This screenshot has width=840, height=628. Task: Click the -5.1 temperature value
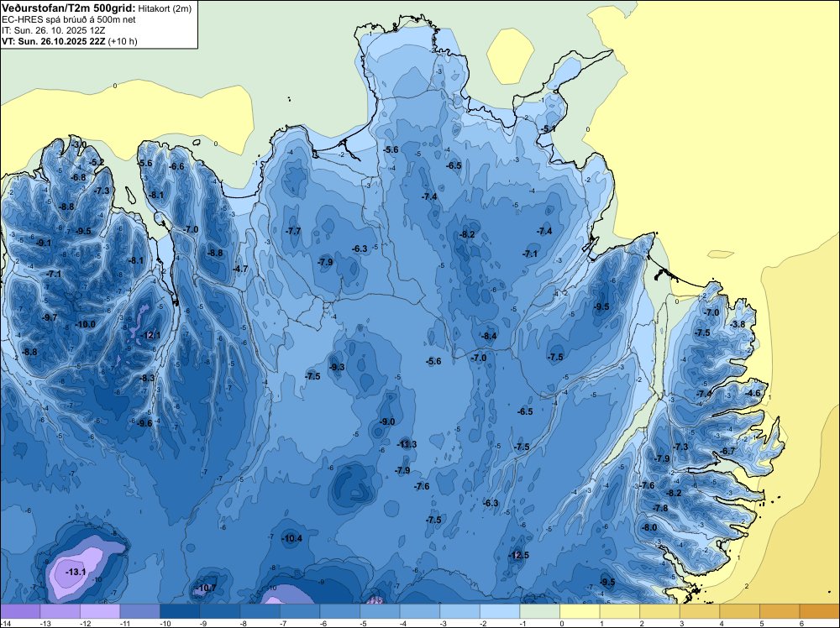[548, 128]
